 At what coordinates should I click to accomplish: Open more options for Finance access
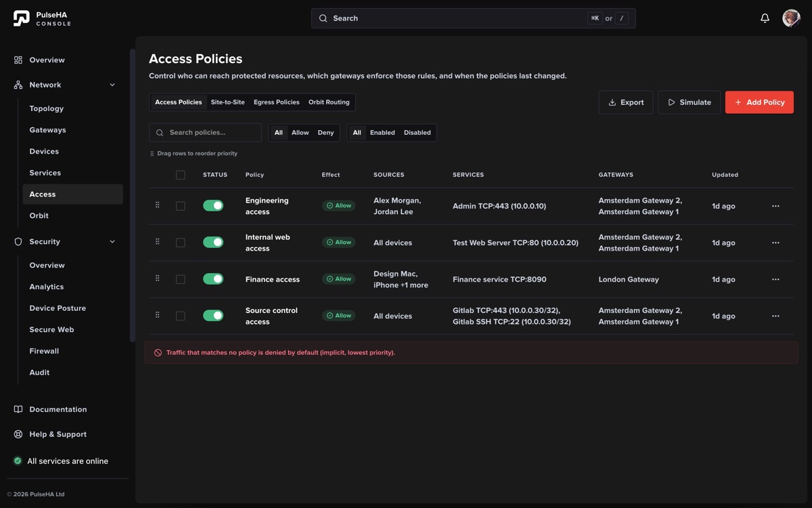775,279
